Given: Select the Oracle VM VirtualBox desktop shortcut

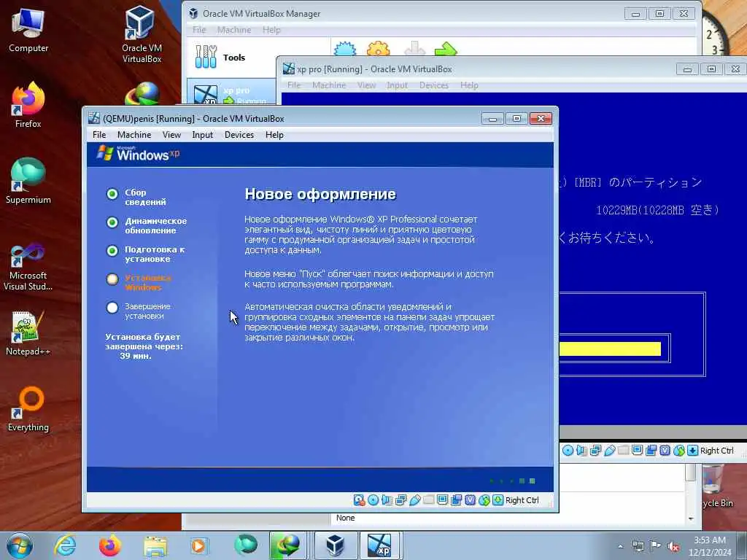Looking at the screenshot, I should [x=142, y=34].
